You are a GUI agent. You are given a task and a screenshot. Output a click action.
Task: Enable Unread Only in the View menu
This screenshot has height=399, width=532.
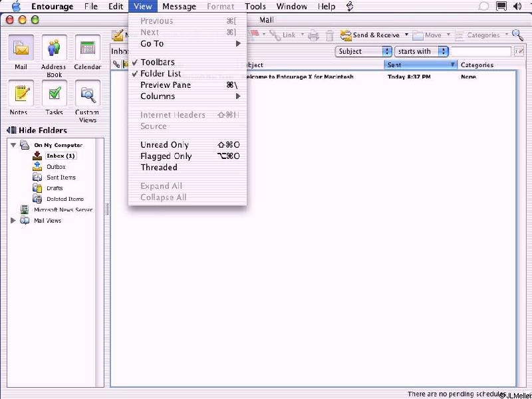tap(188, 145)
